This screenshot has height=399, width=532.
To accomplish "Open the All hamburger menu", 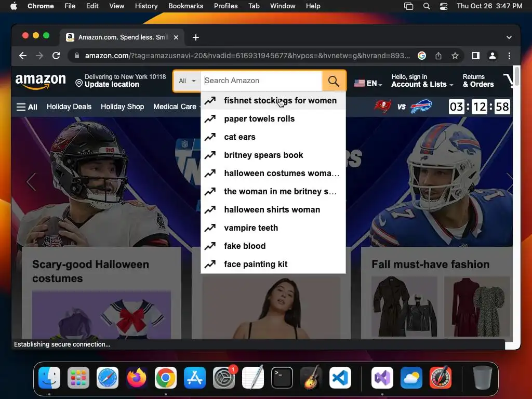I will coord(27,107).
